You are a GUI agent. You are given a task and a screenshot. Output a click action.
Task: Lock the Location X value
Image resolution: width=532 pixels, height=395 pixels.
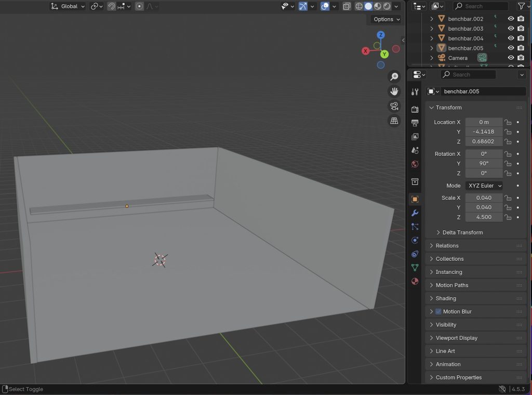click(x=508, y=122)
